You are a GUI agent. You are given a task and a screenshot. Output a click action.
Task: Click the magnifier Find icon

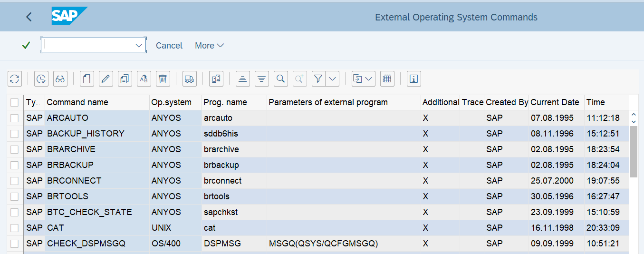pos(281,79)
